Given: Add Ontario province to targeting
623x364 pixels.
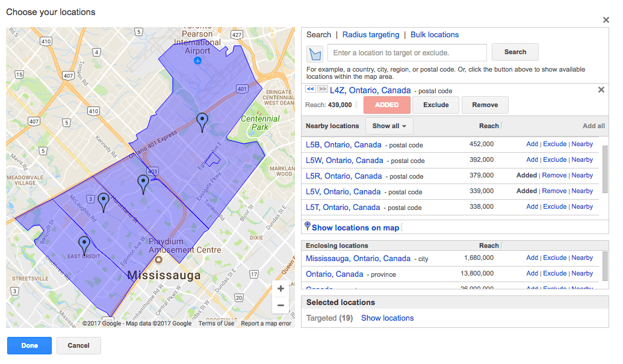Looking at the screenshot, I should click(x=532, y=273).
